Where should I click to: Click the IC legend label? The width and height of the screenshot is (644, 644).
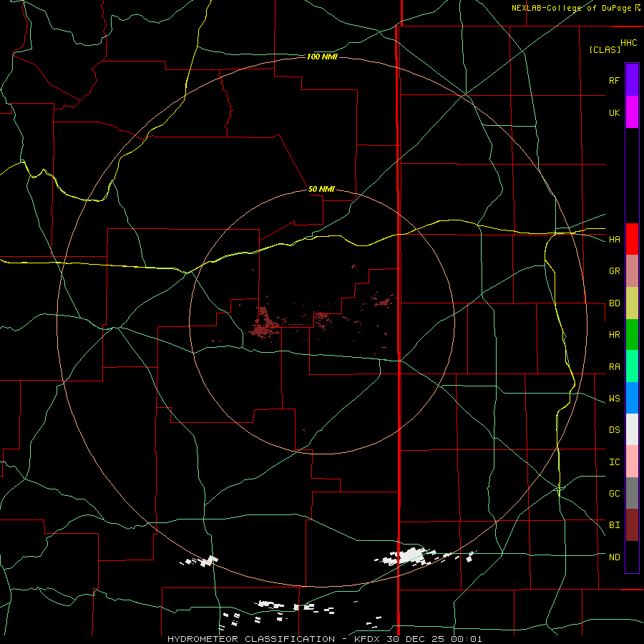tap(614, 462)
